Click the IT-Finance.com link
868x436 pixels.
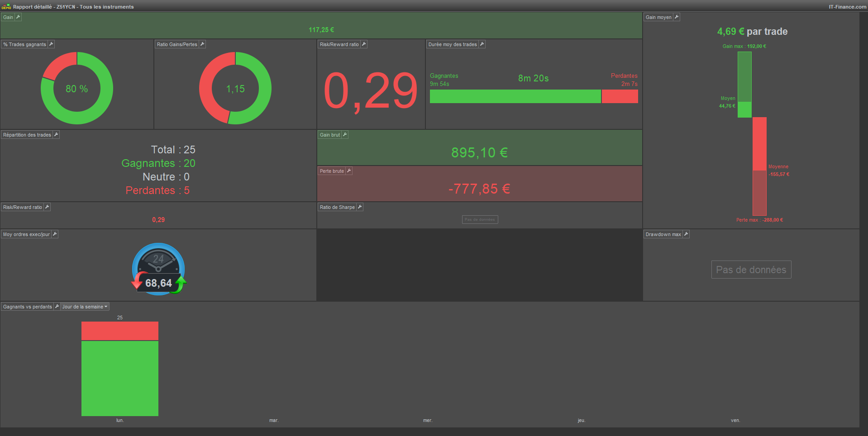847,7
